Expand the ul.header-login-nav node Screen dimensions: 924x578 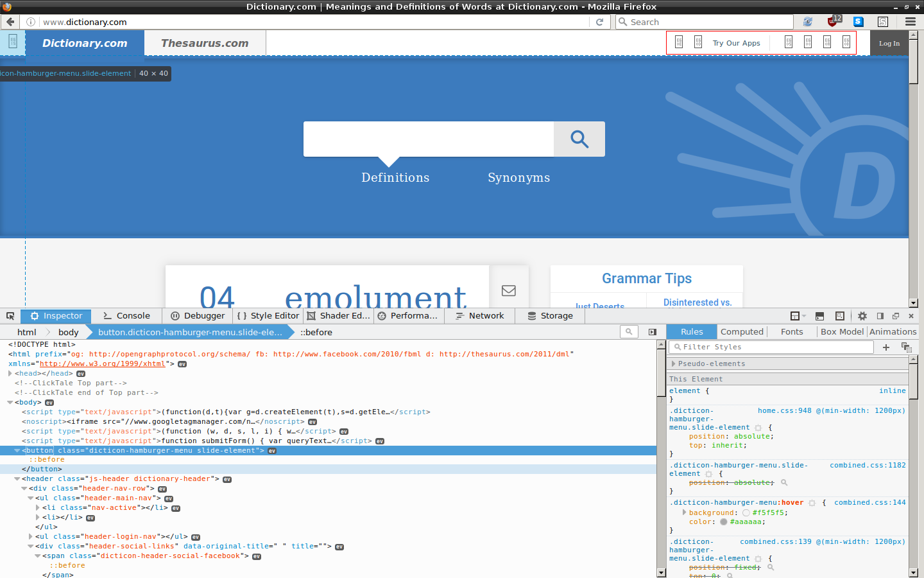pyautogui.click(x=31, y=537)
